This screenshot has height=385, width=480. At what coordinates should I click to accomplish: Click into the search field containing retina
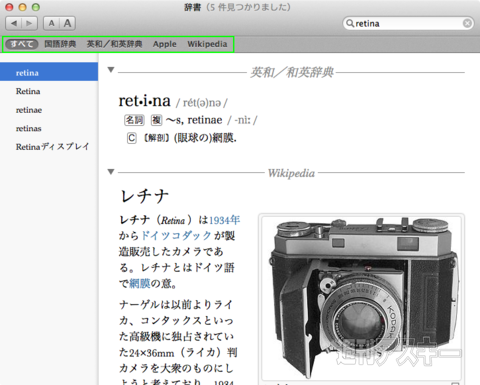(408, 23)
